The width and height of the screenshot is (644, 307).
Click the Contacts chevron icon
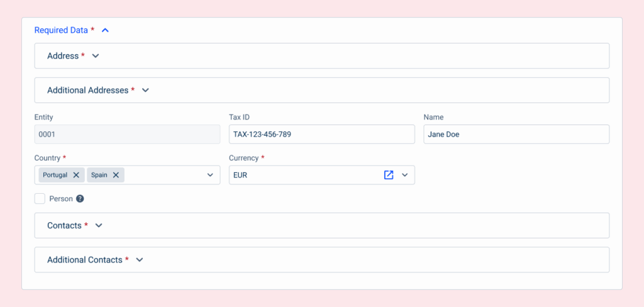click(98, 226)
